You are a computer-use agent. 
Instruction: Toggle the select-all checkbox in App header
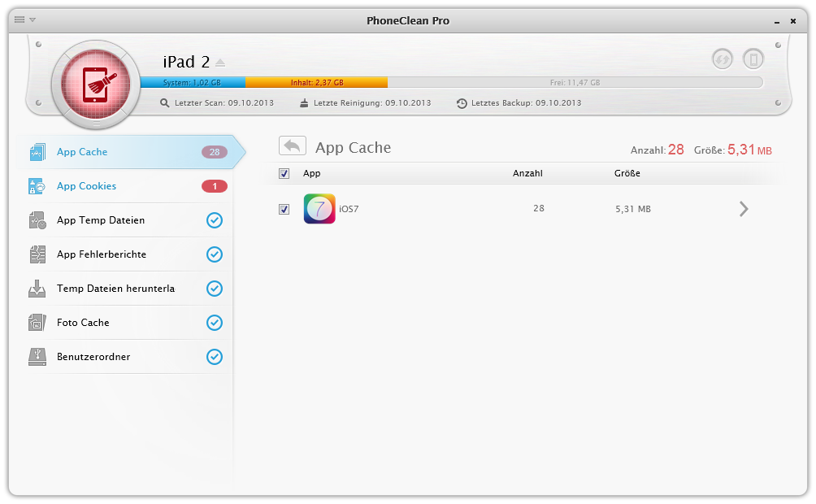click(284, 173)
